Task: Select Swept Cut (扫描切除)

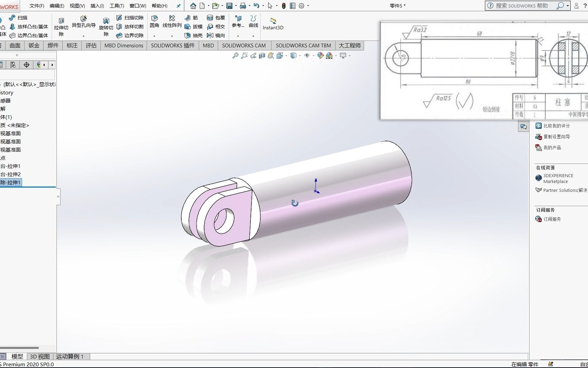Action: (x=130, y=18)
